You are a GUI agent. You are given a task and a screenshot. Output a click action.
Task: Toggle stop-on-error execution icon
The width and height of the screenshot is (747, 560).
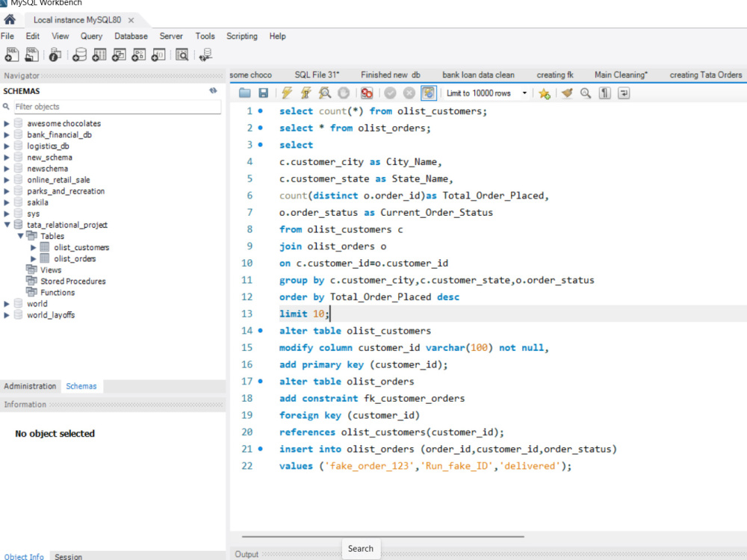(x=366, y=93)
